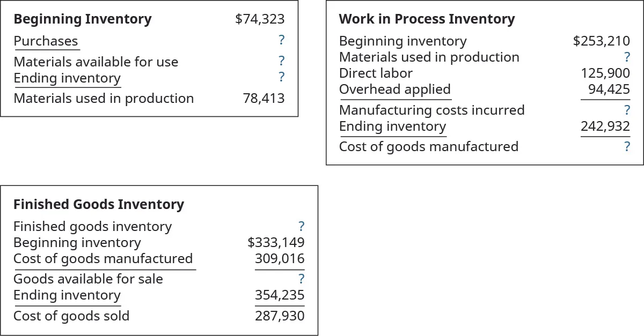This screenshot has height=336, width=644.
Task: Select the "Finished Goods Inventory" bold heading
Action: (x=98, y=204)
